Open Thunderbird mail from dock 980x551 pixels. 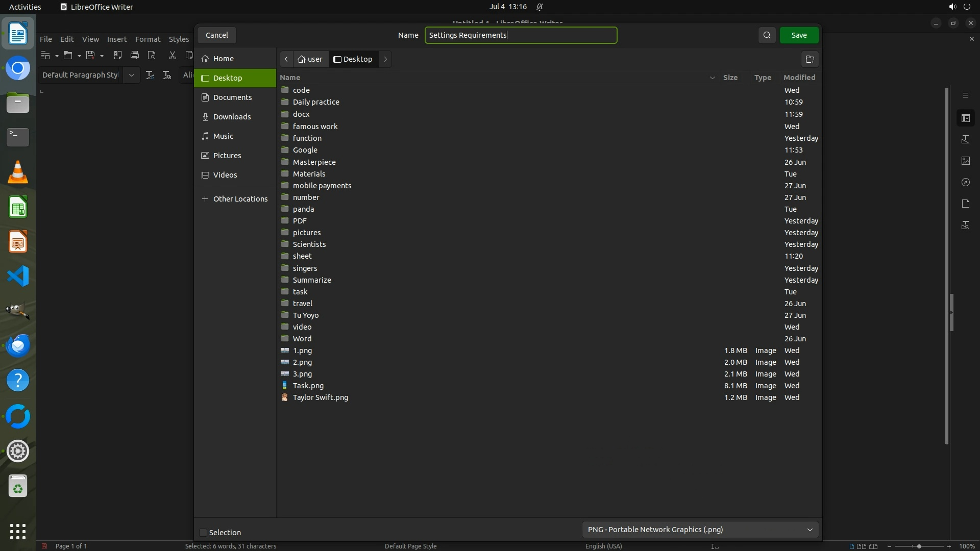click(18, 345)
